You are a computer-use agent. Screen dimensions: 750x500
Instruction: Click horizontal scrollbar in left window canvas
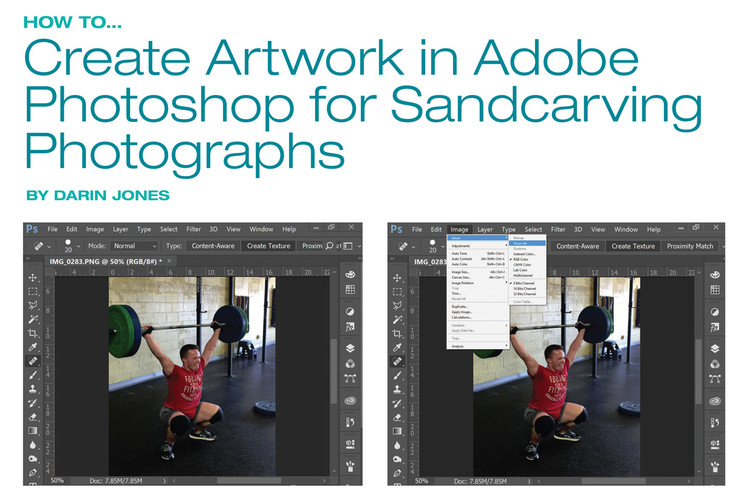point(249,480)
